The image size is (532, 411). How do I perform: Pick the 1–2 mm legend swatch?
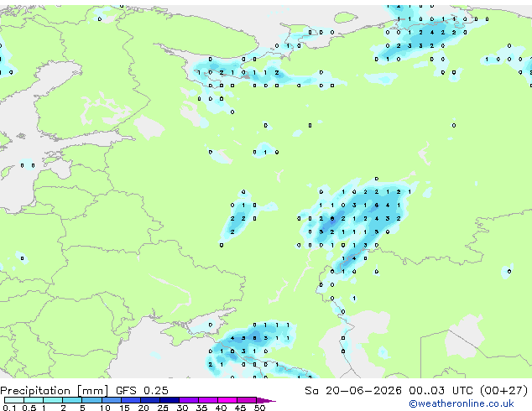[x=53, y=400]
